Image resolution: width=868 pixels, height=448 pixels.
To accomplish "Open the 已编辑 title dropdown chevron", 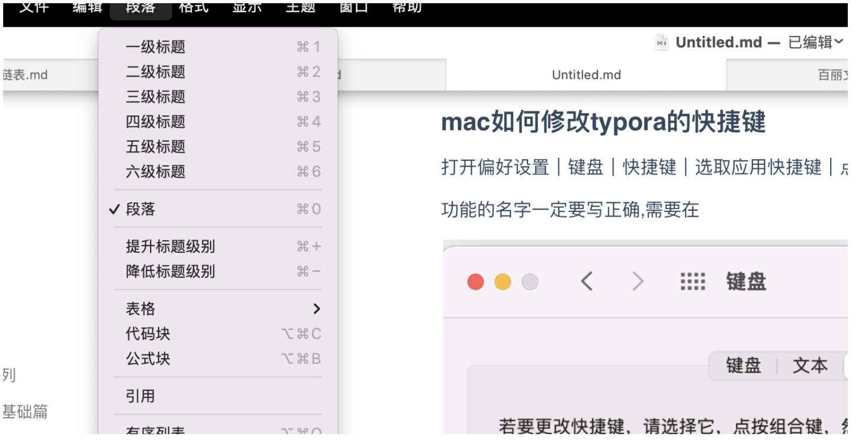I will (x=839, y=42).
